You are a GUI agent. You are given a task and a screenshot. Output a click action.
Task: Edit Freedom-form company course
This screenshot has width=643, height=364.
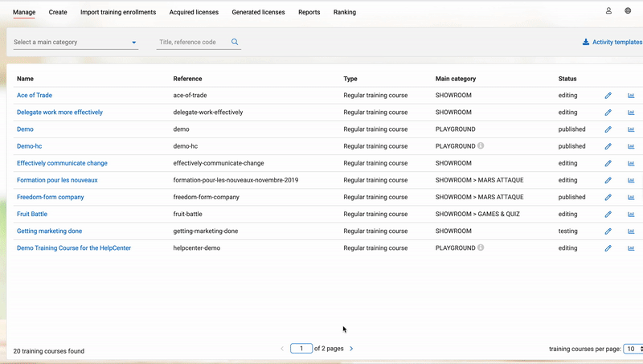click(608, 197)
